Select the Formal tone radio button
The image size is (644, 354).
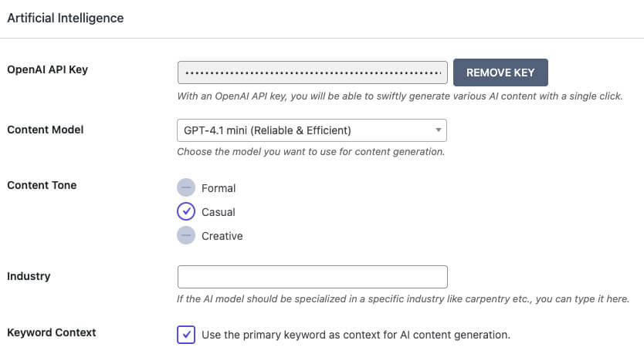point(186,187)
